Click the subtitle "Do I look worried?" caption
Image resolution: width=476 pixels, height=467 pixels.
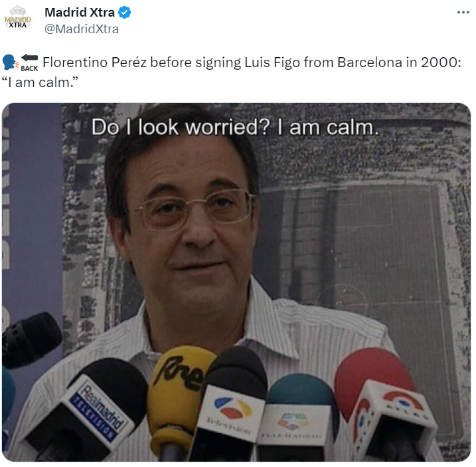181,127
